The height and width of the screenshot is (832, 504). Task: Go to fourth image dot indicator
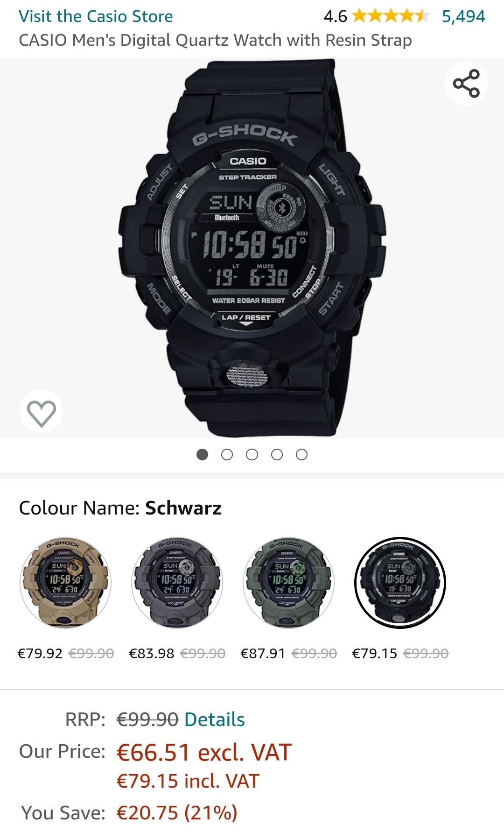pos(277,455)
